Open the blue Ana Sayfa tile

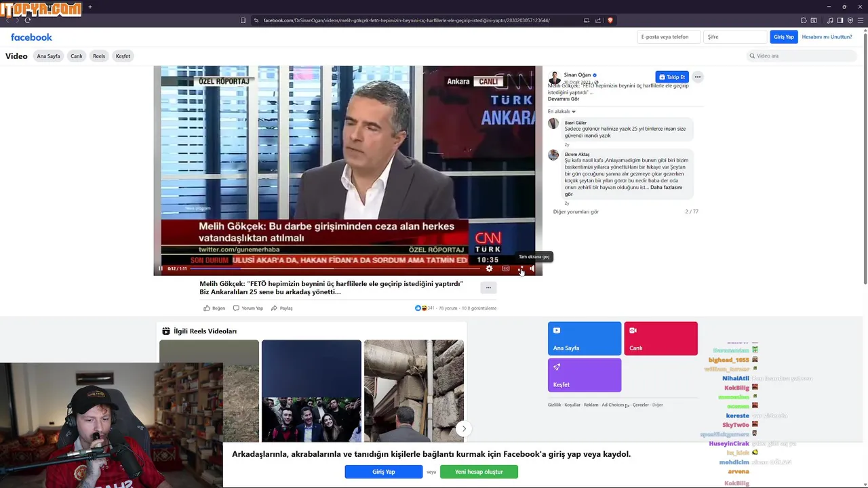point(585,338)
